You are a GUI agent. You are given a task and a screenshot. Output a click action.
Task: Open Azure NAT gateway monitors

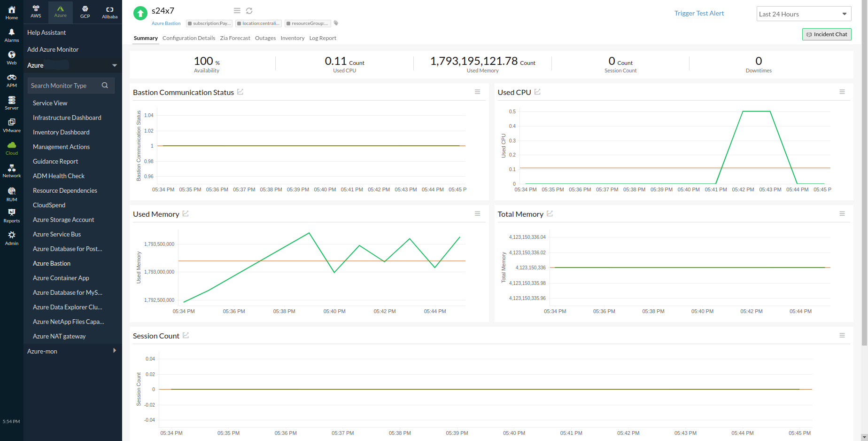59,336
